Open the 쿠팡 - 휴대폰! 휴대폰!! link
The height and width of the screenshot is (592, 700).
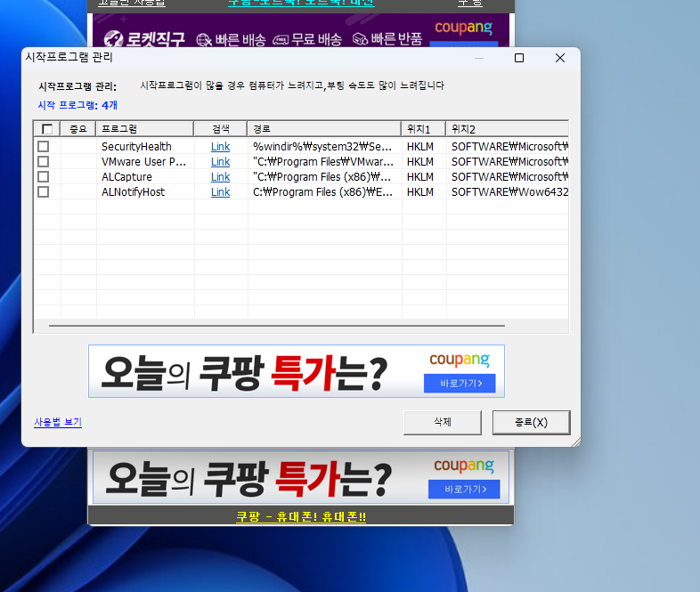[x=301, y=516]
